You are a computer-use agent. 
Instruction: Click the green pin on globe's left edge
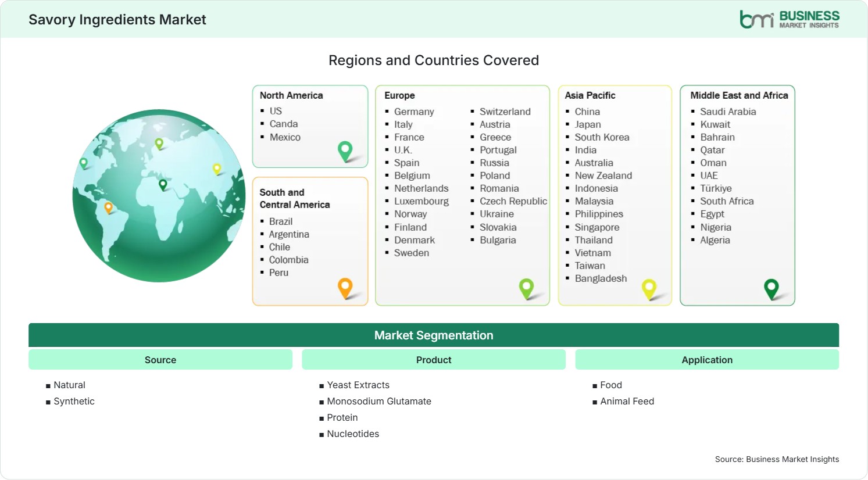point(84,163)
